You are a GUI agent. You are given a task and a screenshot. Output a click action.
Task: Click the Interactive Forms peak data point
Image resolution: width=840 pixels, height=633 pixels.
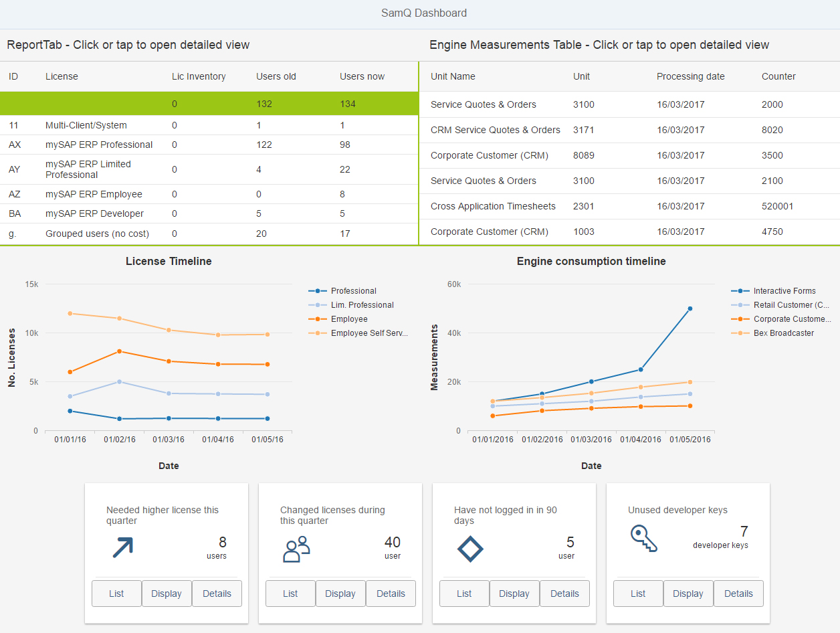click(690, 308)
